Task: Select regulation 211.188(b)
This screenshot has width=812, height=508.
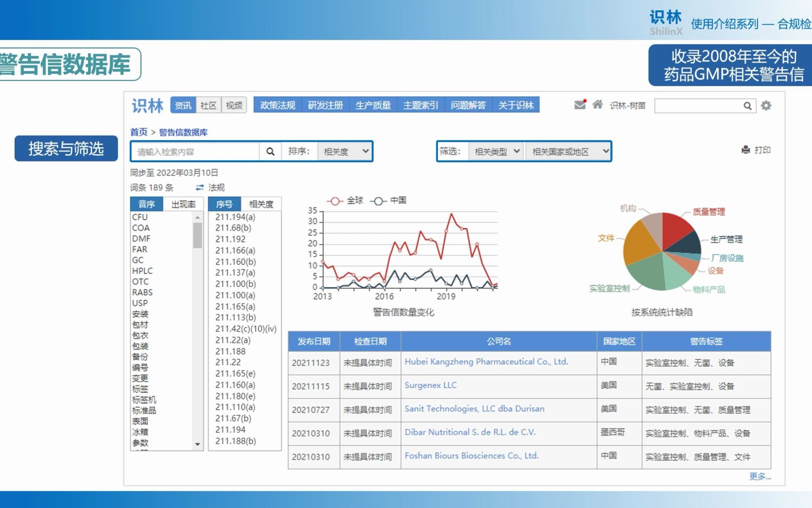Action: point(235,441)
